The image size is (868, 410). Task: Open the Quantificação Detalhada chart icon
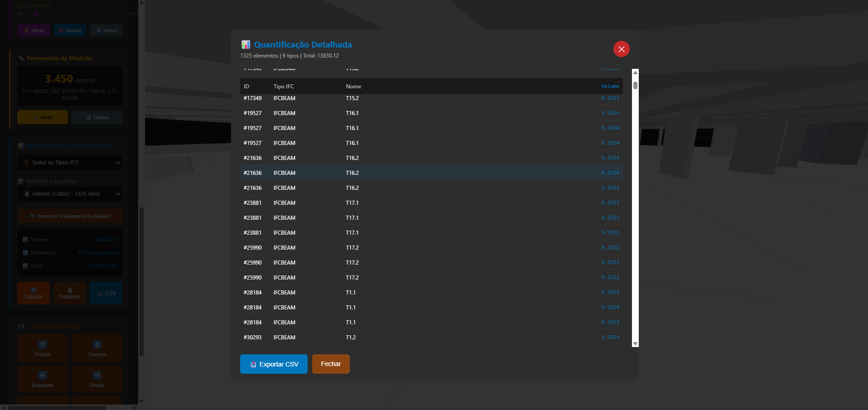pos(246,44)
